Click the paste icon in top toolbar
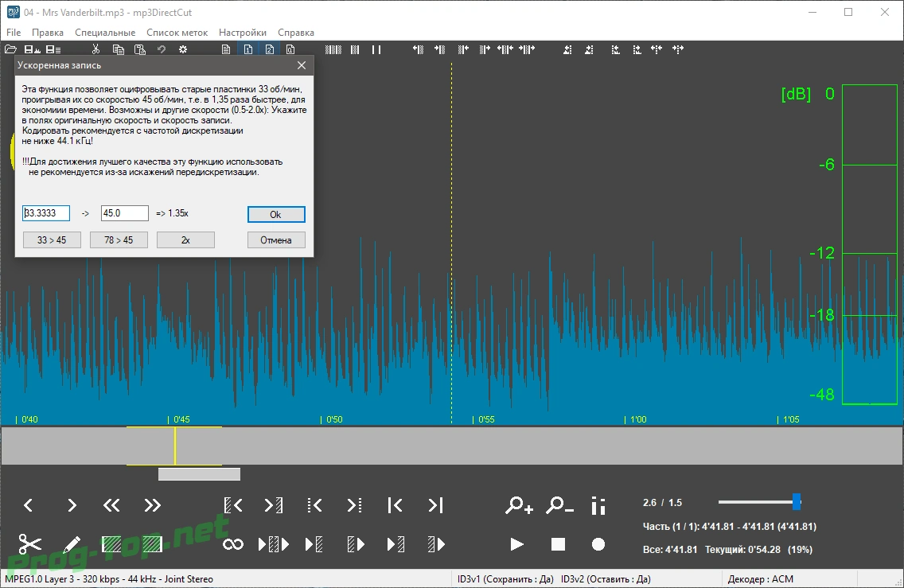The height and width of the screenshot is (588, 904). click(x=139, y=49)
